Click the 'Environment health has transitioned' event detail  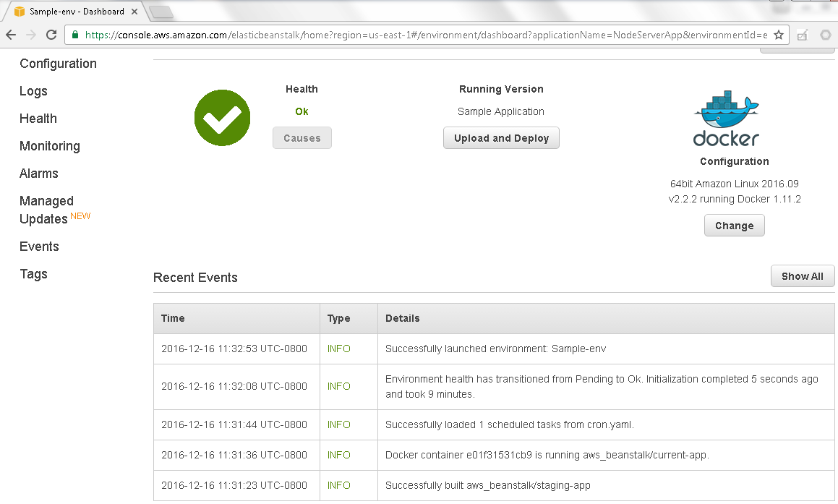pyautogui.click(x=602, y=387)
